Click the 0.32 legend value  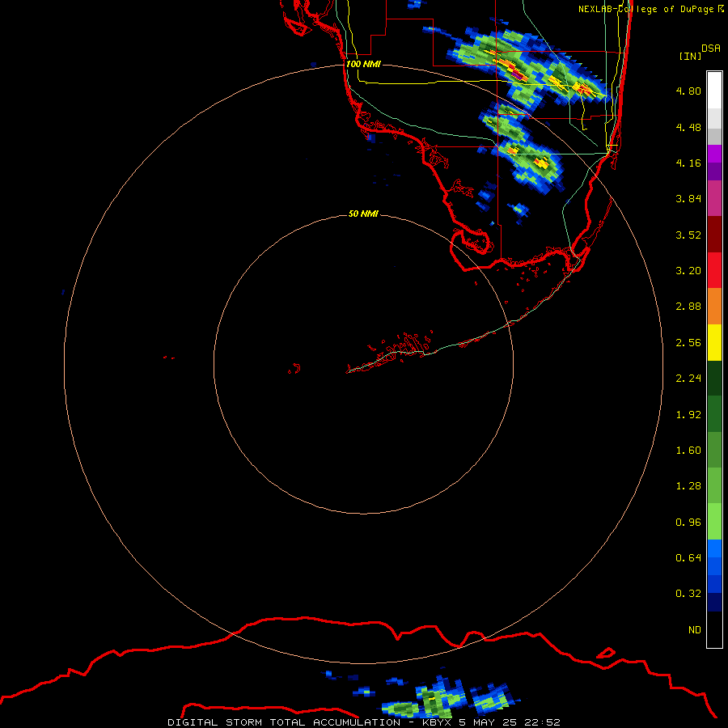pos(688,594)
